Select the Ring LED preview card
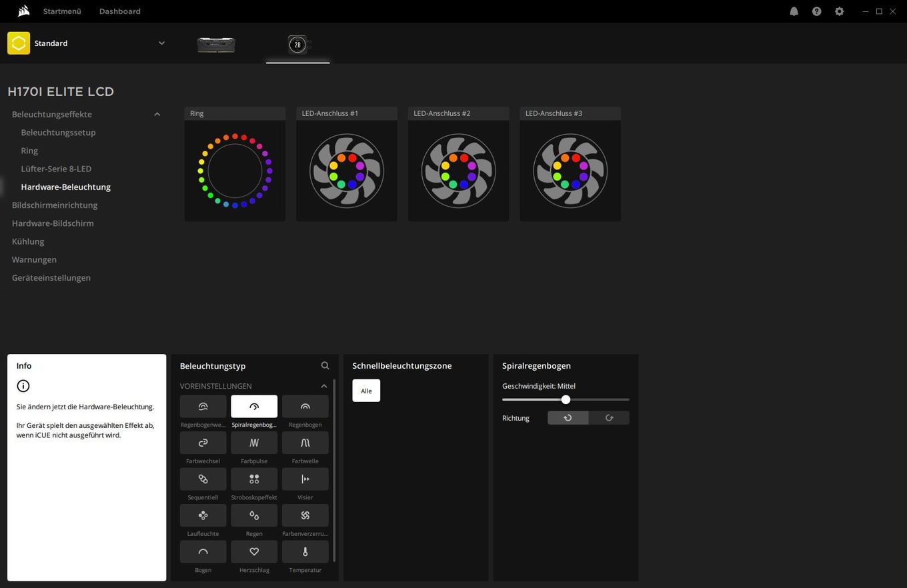Image resolution: width=907 pixels, height=588 pixels. [x=235, y=164]
